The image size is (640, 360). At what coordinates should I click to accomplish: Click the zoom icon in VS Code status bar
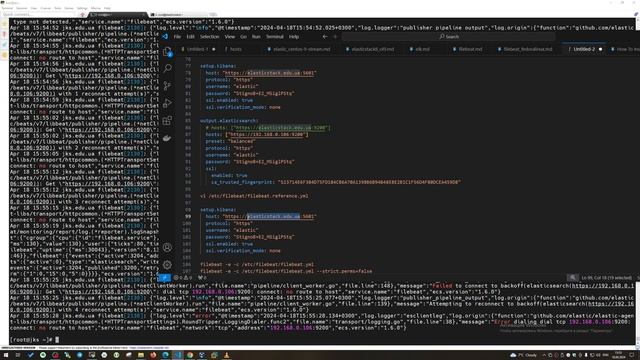click(x=573, y=278)
